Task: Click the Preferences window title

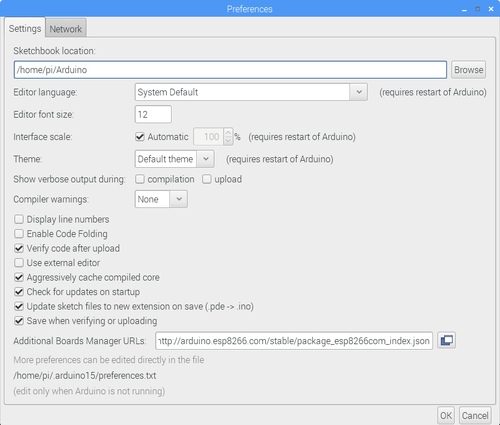Action: (250, 9)
